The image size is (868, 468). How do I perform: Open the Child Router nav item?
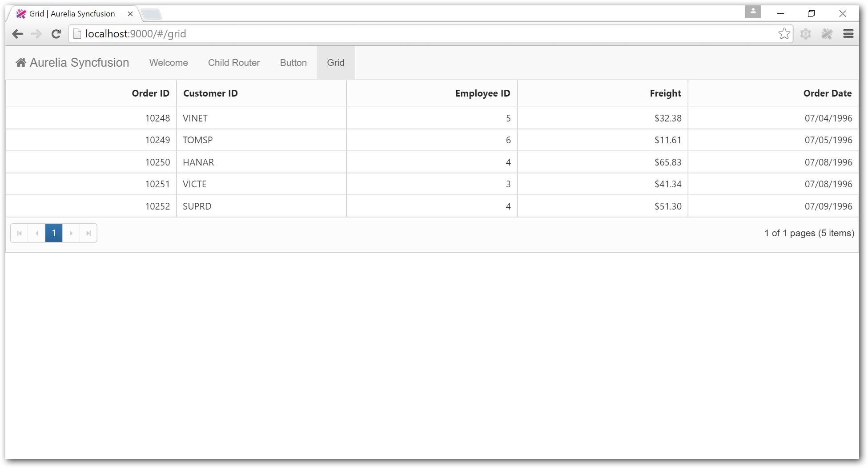(234, 63)
